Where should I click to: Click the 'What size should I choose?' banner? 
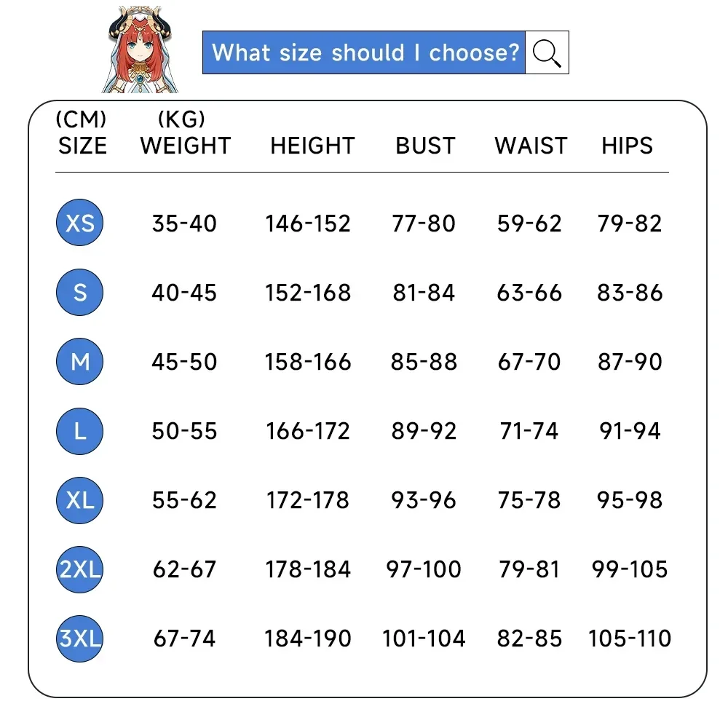point(364,52)
